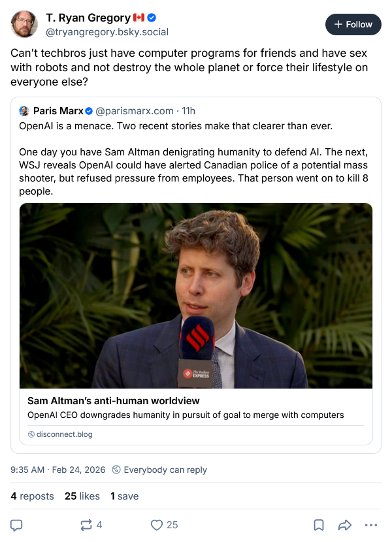The height and width of the screenshot is (542, 392).
Task: Click the "Everybody can reply" setting
Action: coord(159,470)
